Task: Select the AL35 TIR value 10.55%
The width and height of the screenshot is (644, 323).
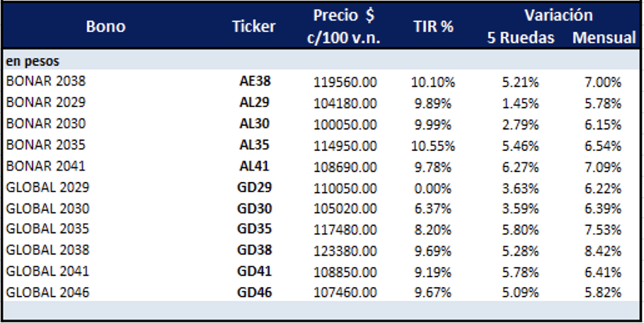Action: (x=433, y=145)
